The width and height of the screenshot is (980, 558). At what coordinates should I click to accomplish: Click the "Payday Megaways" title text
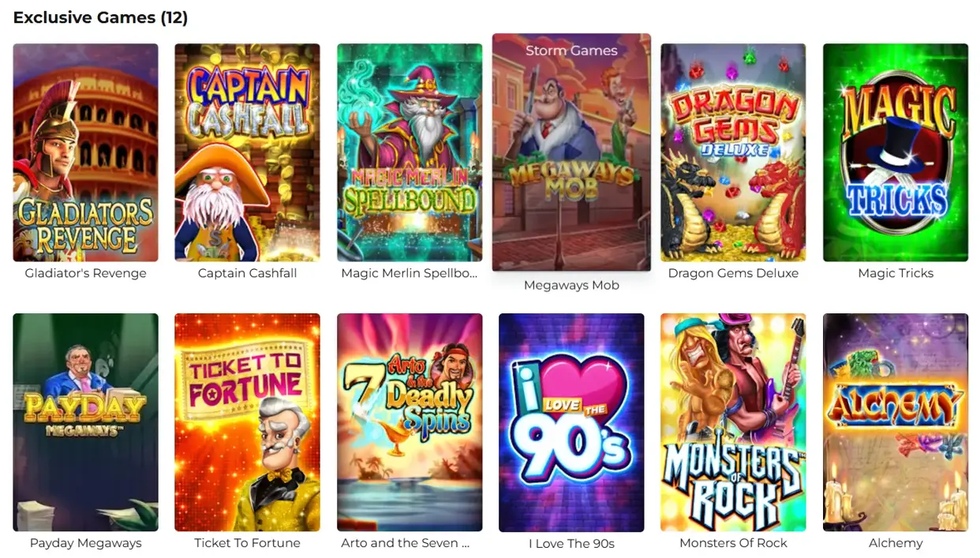click(85, 543)
